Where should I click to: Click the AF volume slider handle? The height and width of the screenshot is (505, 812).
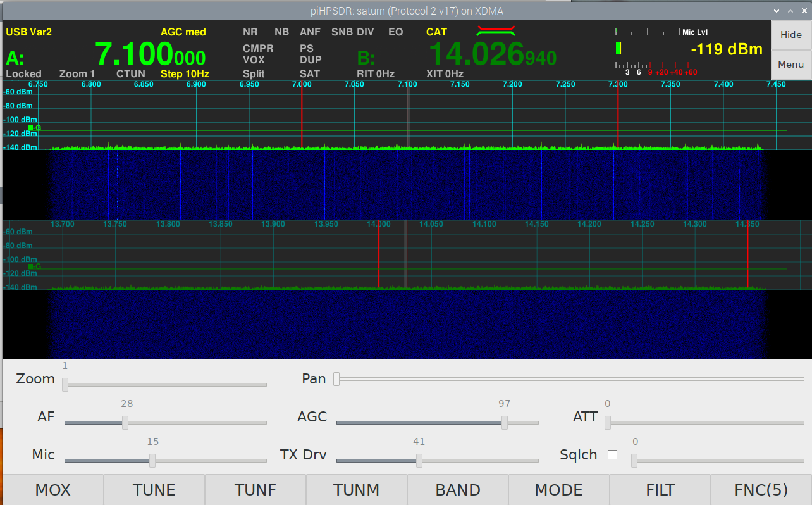click(125, 423)
